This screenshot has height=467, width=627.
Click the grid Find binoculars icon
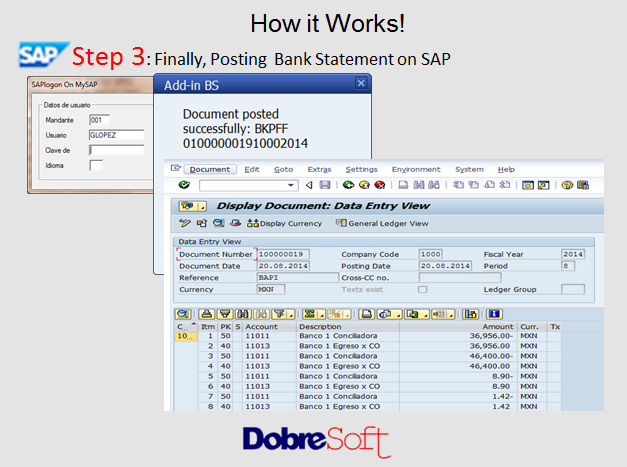coord(244,314)
